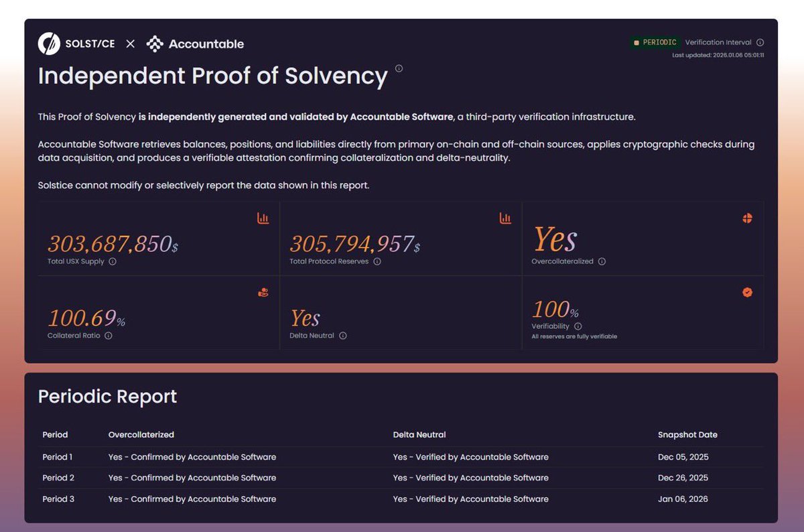The image size is (804, 532).
Task: Click info icon beside Delta Neutral label
Action: coord(343,336)
